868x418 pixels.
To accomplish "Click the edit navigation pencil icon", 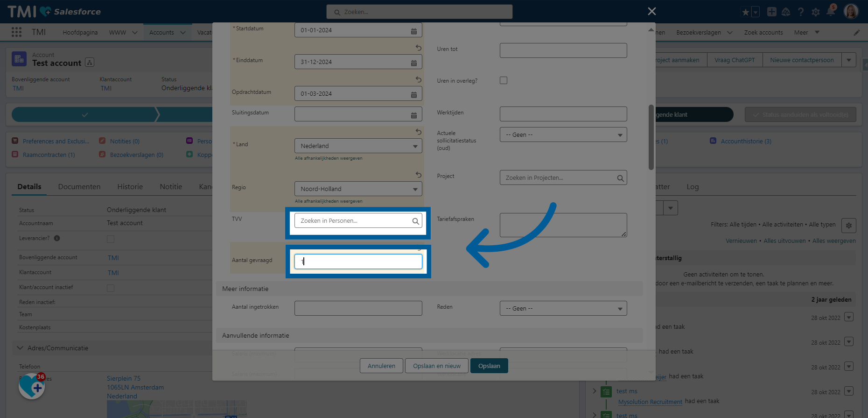I will click(x=857, y=33).
